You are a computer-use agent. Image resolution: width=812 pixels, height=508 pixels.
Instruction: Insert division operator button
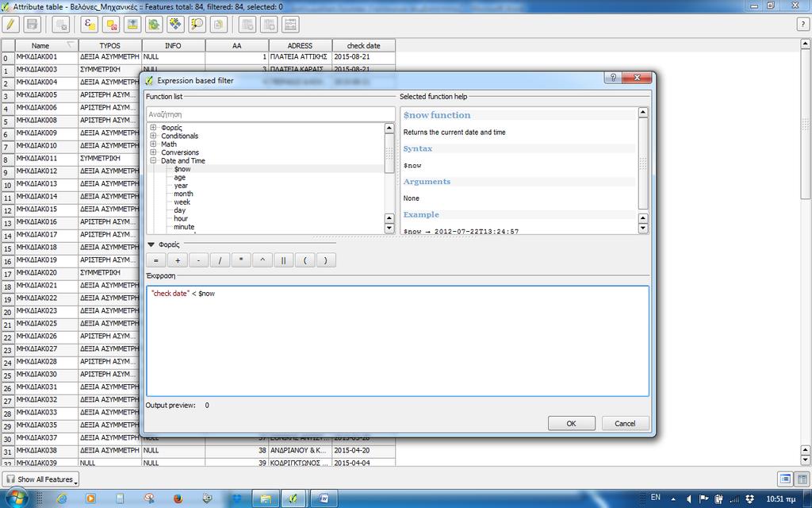220,260
